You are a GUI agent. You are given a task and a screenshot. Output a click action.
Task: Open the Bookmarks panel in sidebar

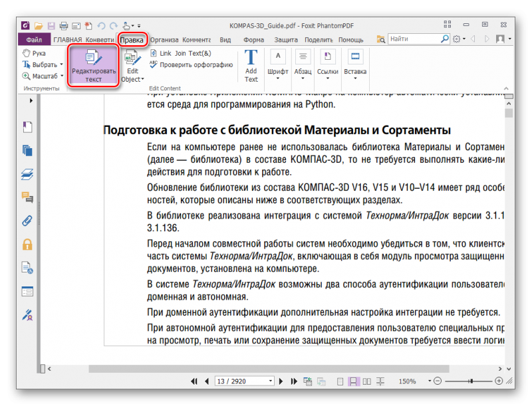pos(27,127)
